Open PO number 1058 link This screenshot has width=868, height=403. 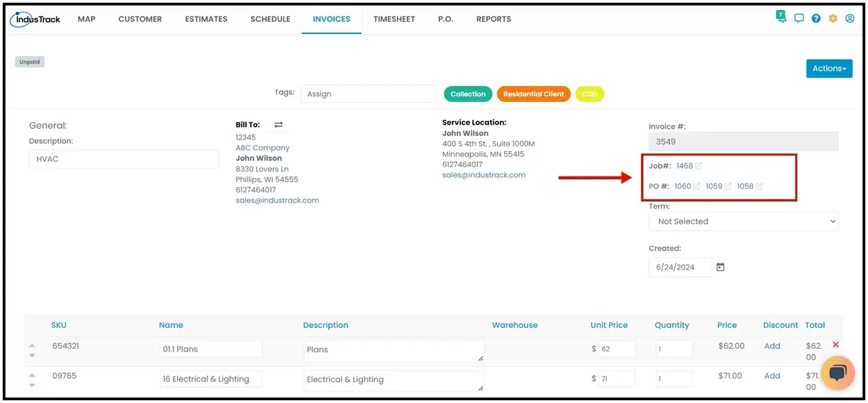click(745, 187)
